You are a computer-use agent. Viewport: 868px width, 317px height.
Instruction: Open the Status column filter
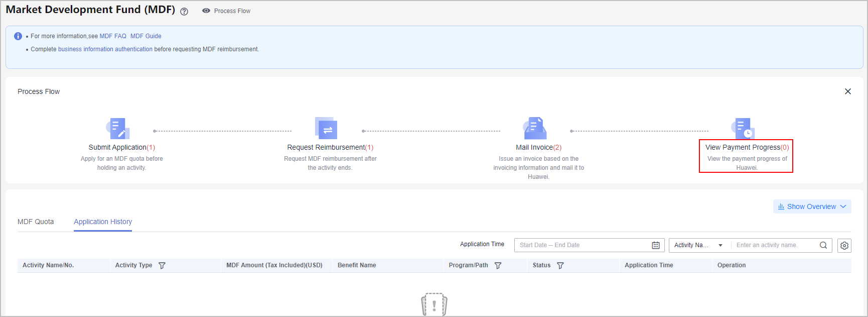[560, 266]
